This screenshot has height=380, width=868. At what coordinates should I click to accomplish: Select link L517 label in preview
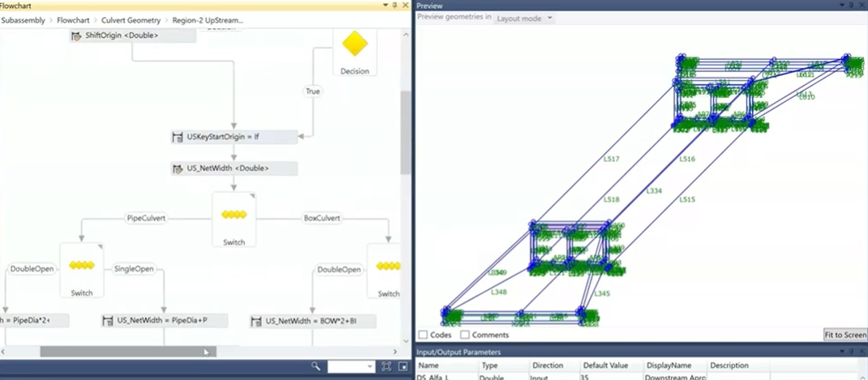tap(611, 160)
